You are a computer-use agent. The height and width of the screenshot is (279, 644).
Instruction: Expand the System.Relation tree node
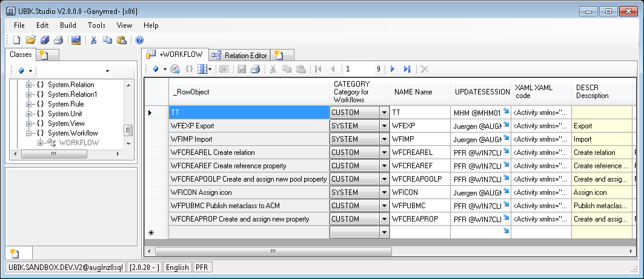[28, 85]
